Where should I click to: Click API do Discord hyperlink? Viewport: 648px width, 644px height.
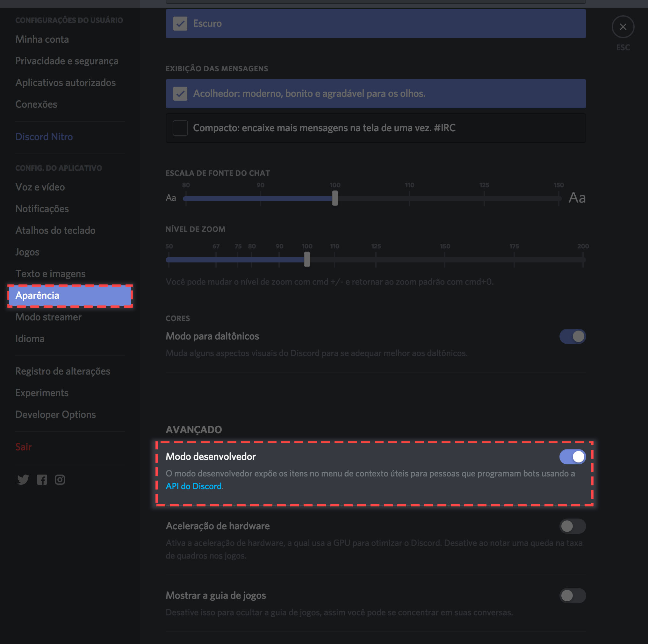pos(194,486)
